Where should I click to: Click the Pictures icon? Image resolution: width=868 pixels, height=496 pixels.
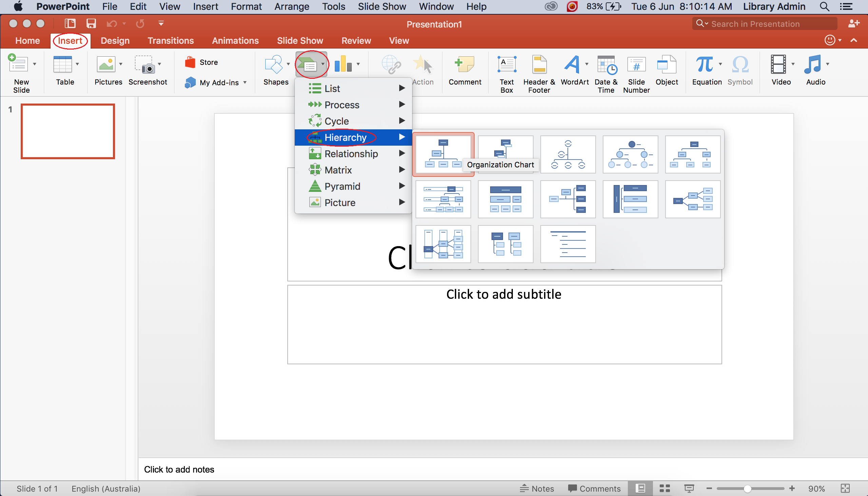[x=106, y=64]
